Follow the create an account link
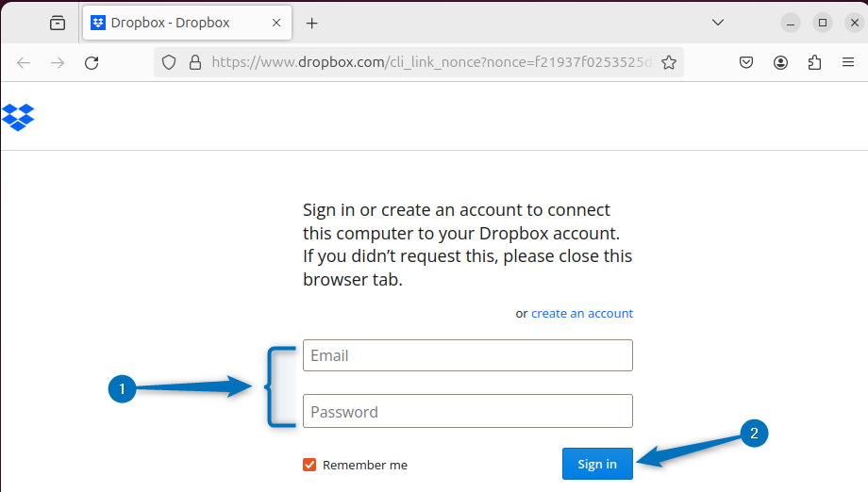This screenshot has width=868, height=492. pyautogui.click(x=582, y=313)
